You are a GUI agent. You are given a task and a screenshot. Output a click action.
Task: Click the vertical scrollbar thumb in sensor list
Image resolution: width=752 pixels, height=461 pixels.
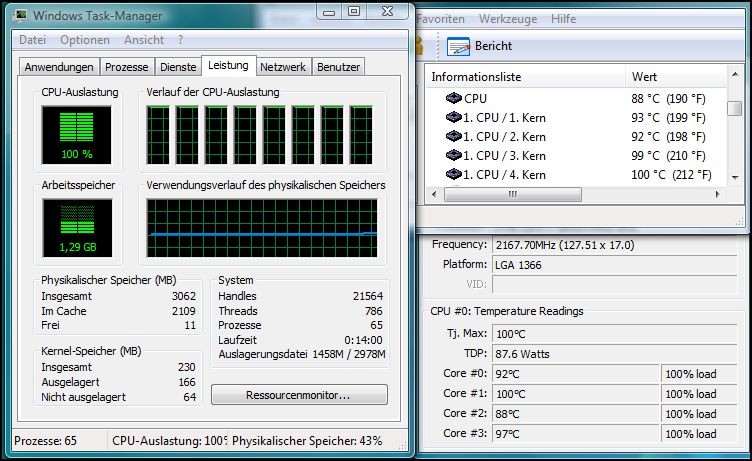(x=734, y=108)
